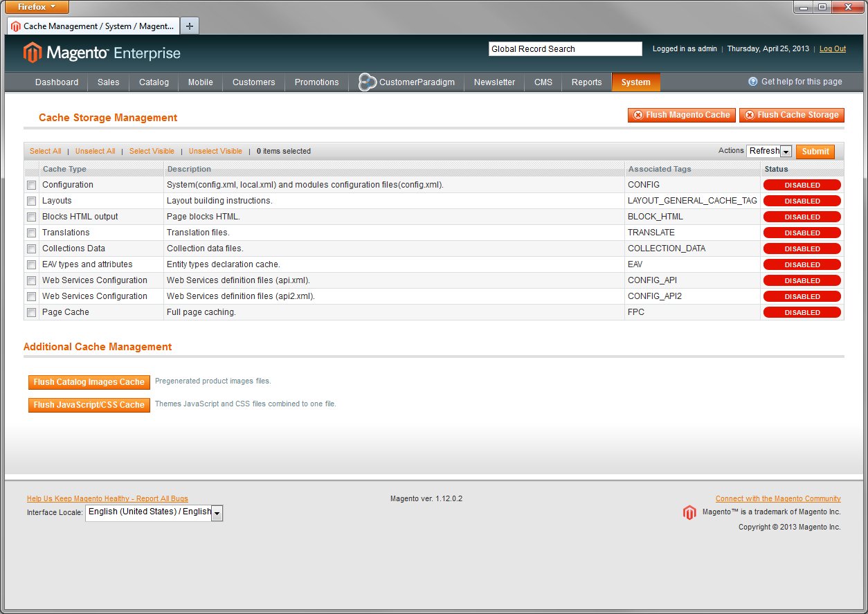Submit the selected cache action
The height and width of the screenshot is (614, 868).
(815, 152)
